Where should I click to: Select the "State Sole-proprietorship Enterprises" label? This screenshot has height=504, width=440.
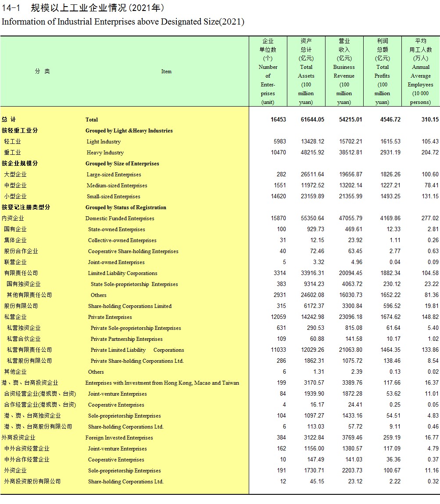(134, 284)
